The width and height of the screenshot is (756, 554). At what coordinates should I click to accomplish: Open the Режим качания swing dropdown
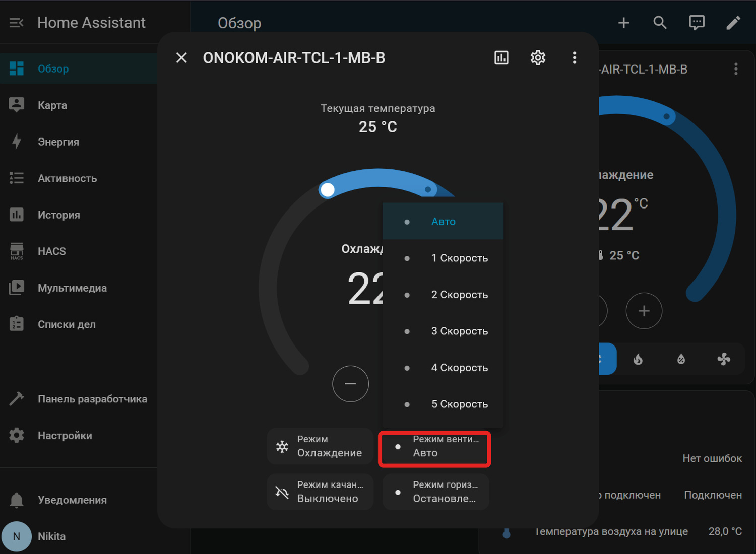tap(320, 492)
